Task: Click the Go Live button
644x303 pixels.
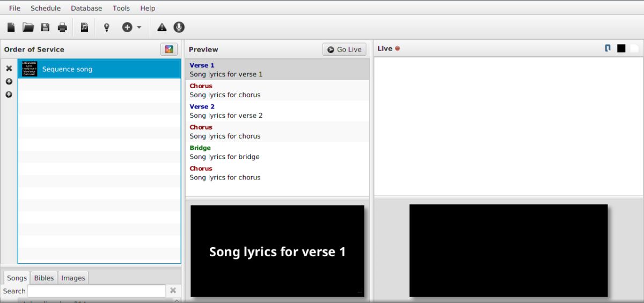Action: coord(345,49)
